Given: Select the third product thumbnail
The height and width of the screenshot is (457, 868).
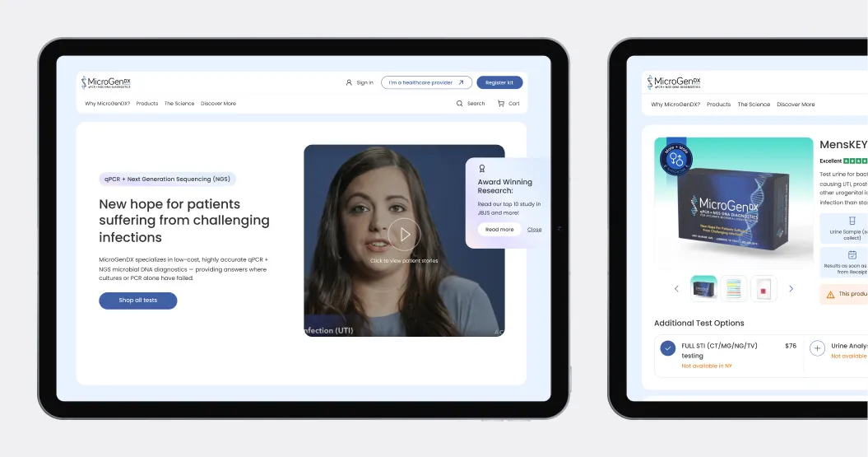Looking at the screenshot, I should tap(764, 288).
